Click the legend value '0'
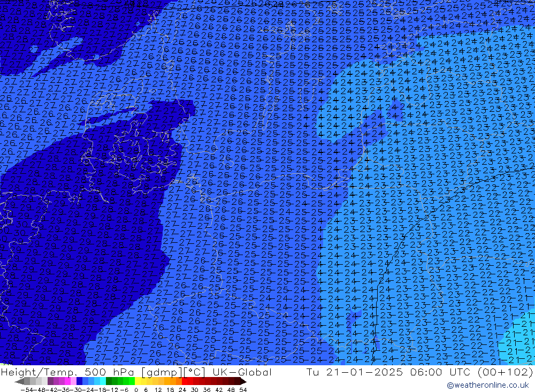This screenshot has width=535, height=392. (136, 390)
